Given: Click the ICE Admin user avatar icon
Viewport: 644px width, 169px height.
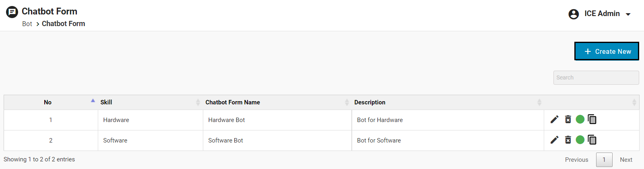Looking at the screenshot, I should [x=574, y=14].
